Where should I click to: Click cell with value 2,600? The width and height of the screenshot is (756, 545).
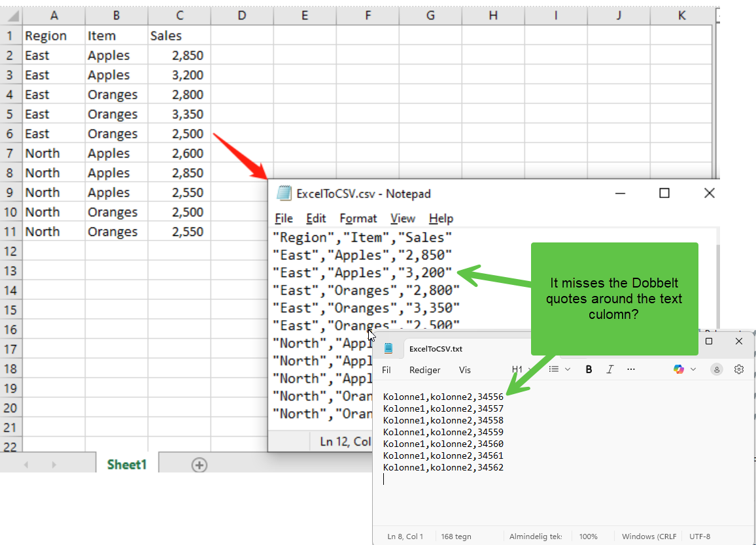(179, 153)
